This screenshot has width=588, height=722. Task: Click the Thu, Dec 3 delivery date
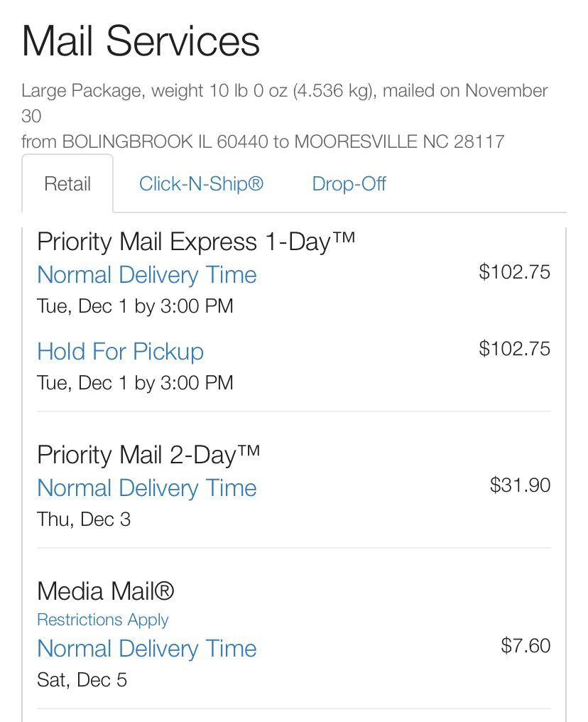[84, 519]
